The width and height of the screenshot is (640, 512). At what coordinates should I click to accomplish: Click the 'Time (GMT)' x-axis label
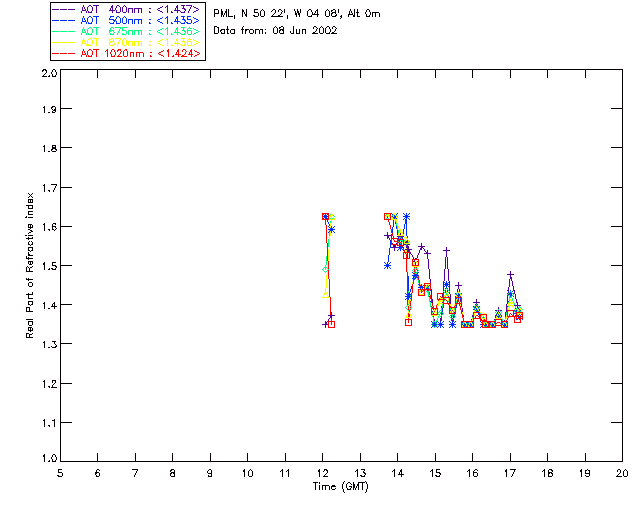pos(341,487)
